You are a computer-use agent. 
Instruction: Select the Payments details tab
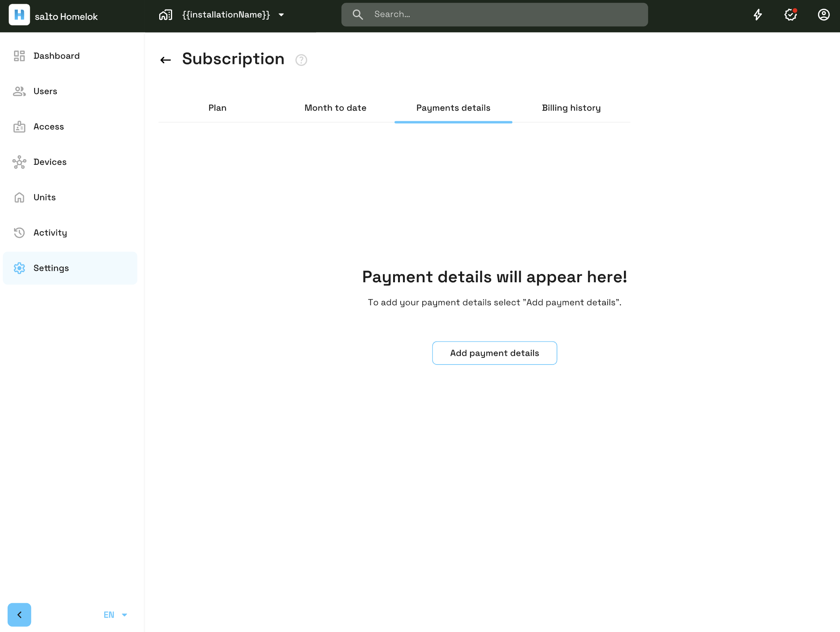click(453, 108)
